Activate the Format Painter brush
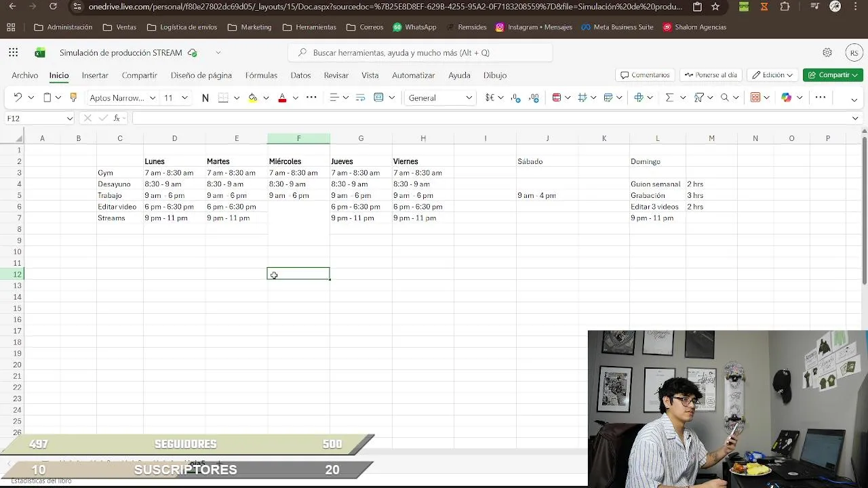Screen dimensions: 868x488 coord(74,98)
